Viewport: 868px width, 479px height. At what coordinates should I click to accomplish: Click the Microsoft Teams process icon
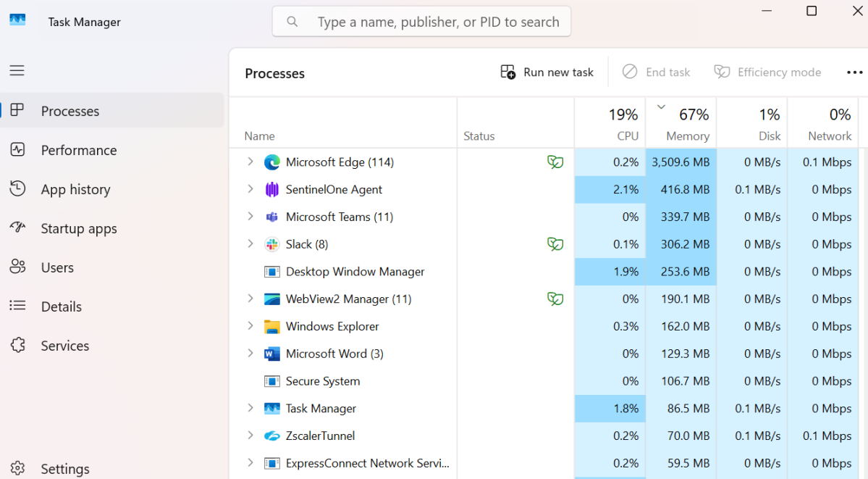tap(271, 217)
